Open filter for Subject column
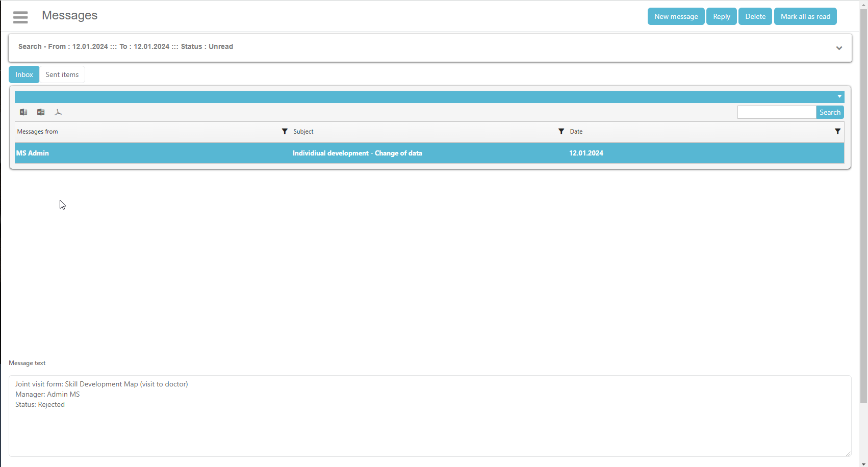The height and width of the screenshot is (467, 868). tap(561, 132)
